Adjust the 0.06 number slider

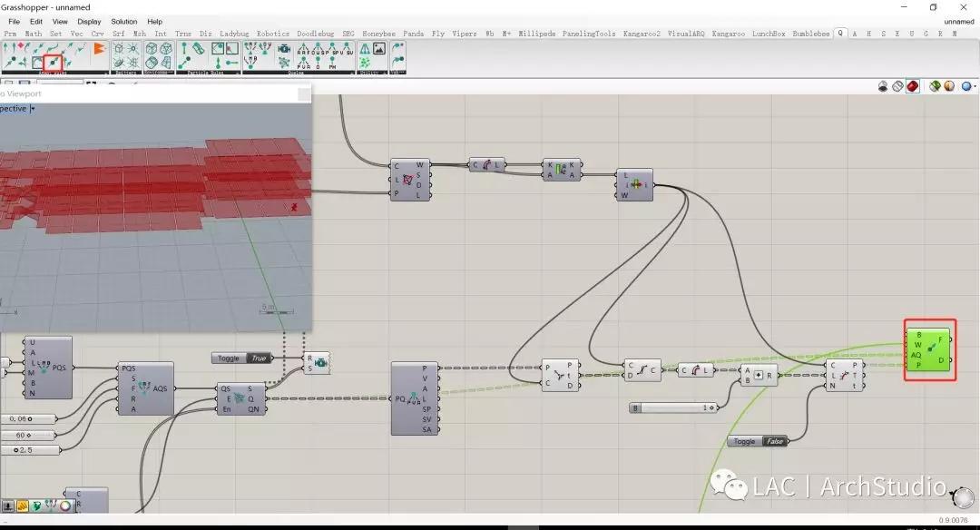click(x=27, y=418)
